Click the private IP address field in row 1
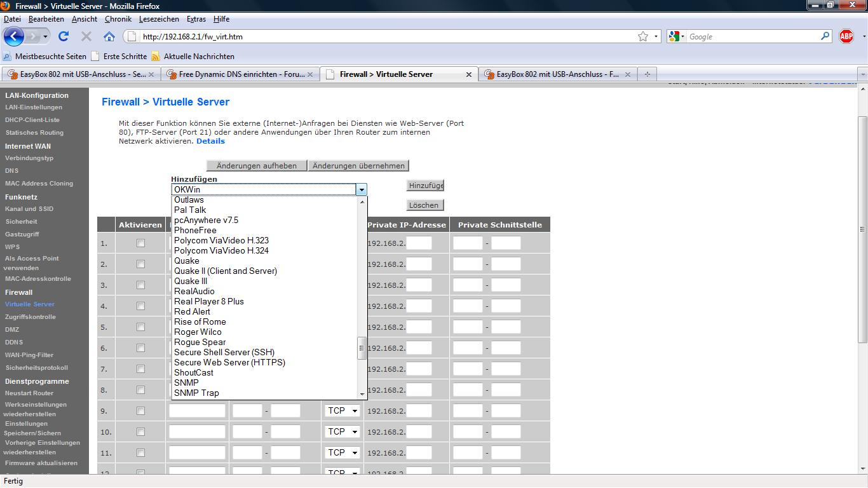 point(419,243)
